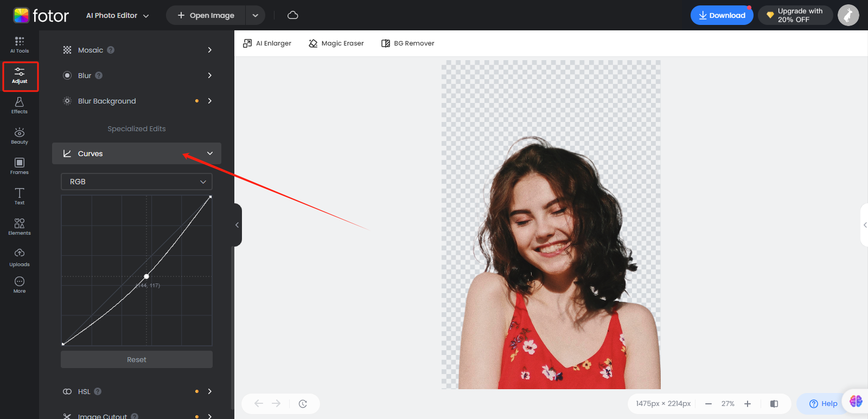Click the Fotor logo
Viewport: 868px width, 419px height.
pos(41,15)
